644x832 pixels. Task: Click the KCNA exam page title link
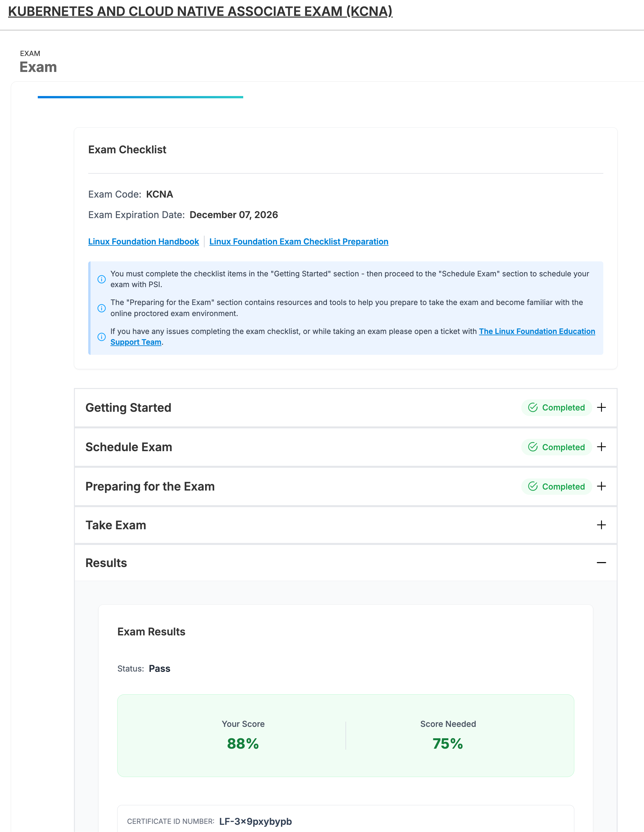tap(200, 11)
